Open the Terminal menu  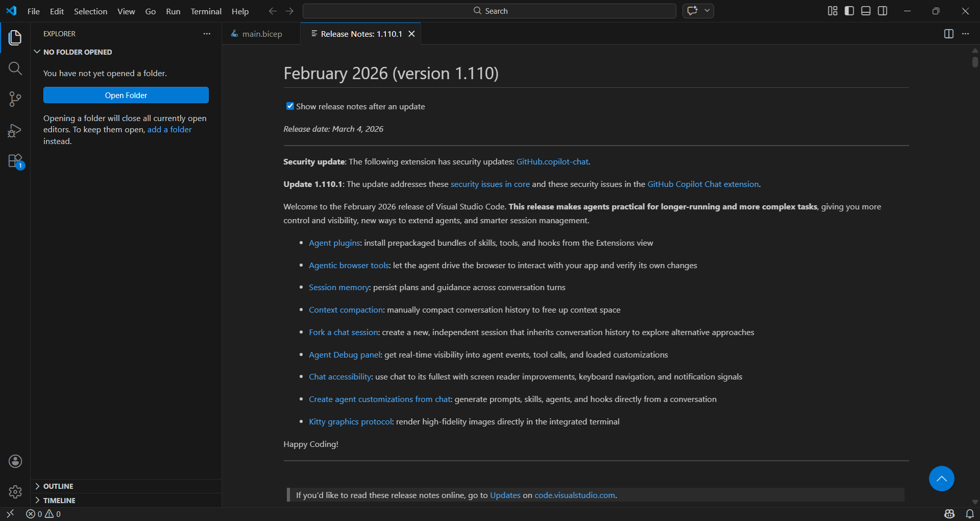click(206, 11)
